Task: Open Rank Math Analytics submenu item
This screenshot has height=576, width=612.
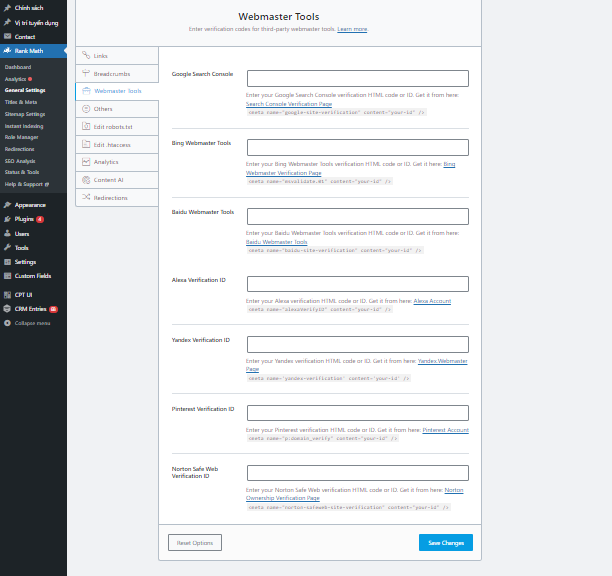Action: point(16,79)
